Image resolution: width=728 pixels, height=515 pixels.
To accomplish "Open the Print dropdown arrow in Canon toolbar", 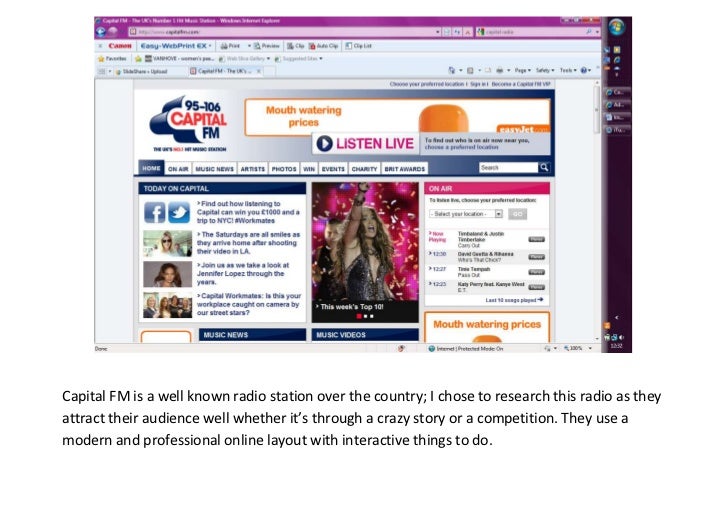I will click(x=249, y=46).
